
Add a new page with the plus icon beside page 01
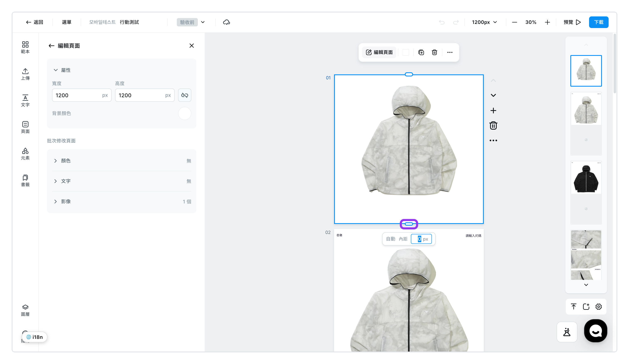click(493, 111)
